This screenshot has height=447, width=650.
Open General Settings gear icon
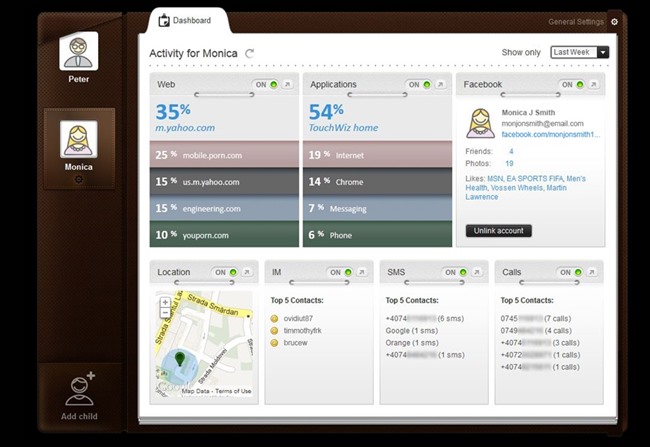coord(614,22)
